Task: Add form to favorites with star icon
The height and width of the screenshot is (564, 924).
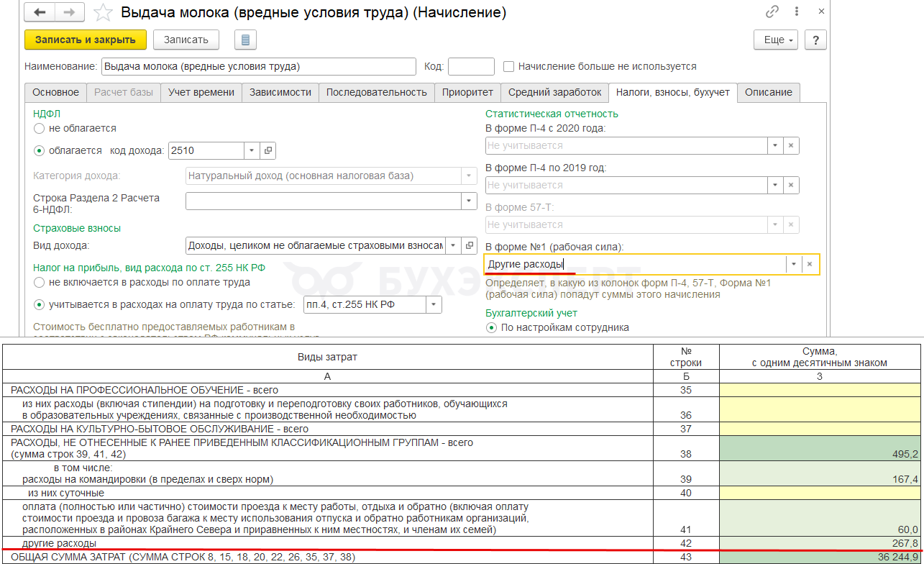Action: tap(103, 12)
